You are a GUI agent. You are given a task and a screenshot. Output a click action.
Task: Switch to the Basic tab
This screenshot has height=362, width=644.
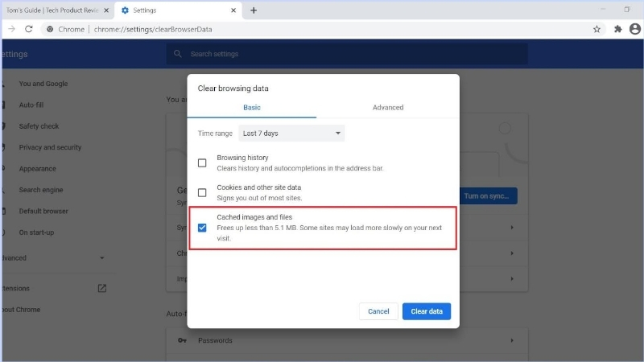(x=252, y=108)
